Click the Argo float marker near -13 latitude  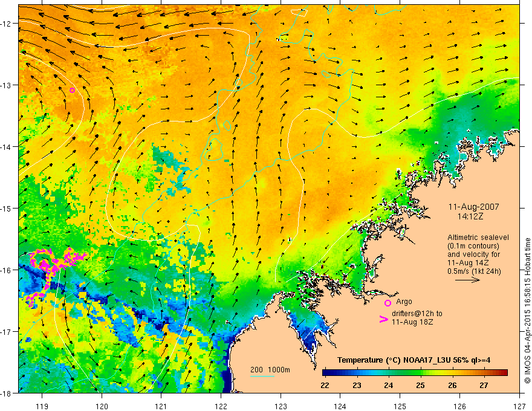[73, 90]
